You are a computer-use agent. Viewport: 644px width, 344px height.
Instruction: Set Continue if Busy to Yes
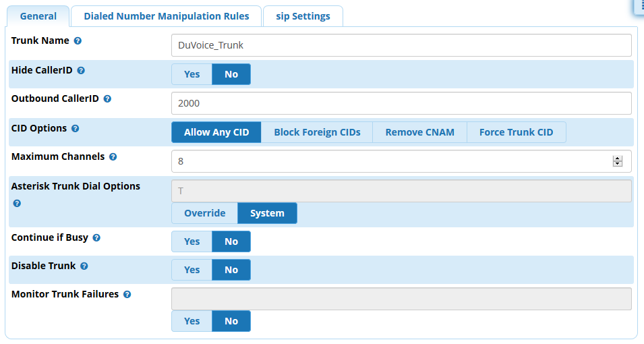point(192,241)
